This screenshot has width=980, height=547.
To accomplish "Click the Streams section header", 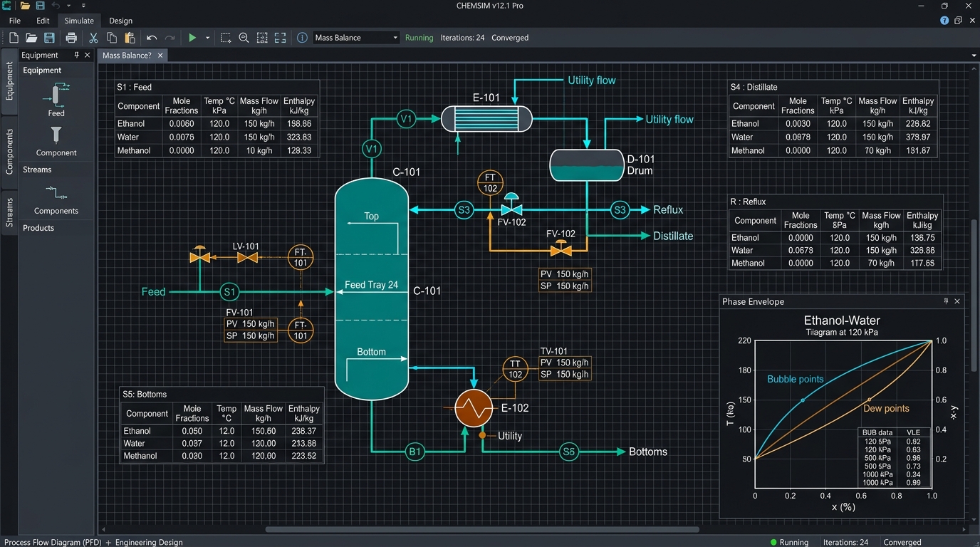I will coord(37,170).
